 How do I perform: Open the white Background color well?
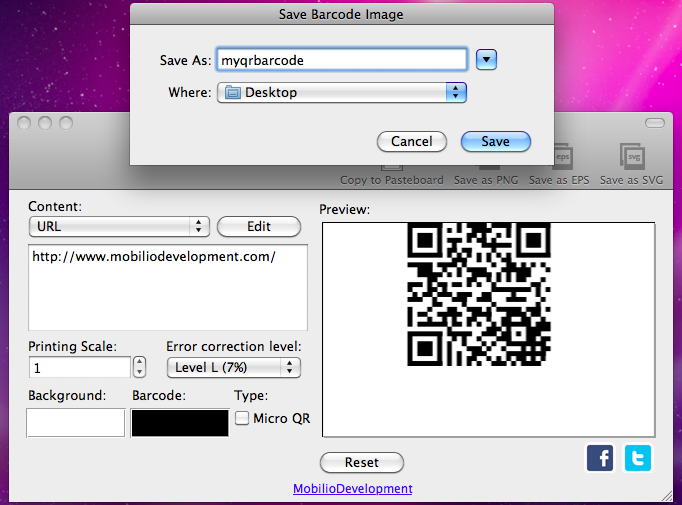click(76, 422)
